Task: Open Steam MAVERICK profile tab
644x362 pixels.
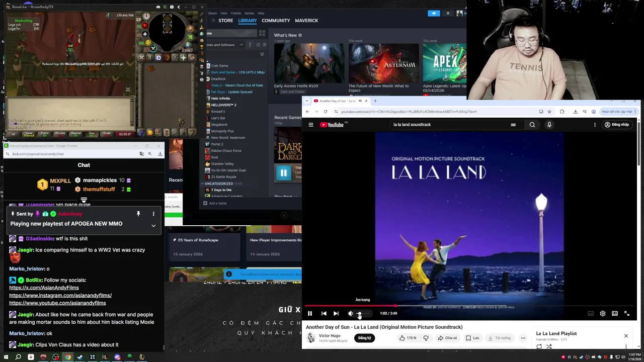Action: click(x=306, y=21)
